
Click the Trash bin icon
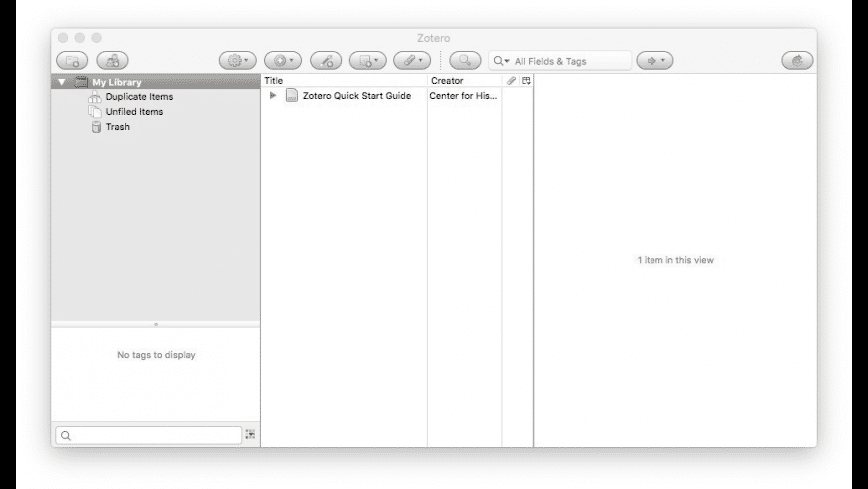click(x=96, y=127)
